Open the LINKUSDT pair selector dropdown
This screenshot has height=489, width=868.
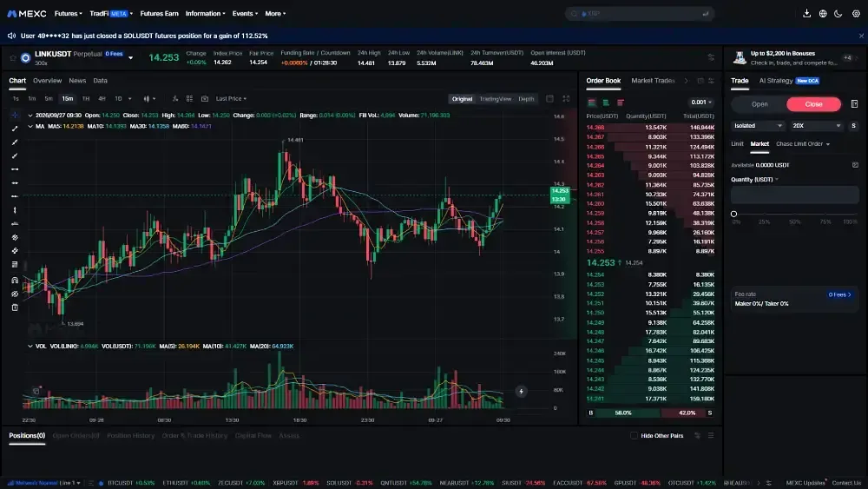point(131,57)
